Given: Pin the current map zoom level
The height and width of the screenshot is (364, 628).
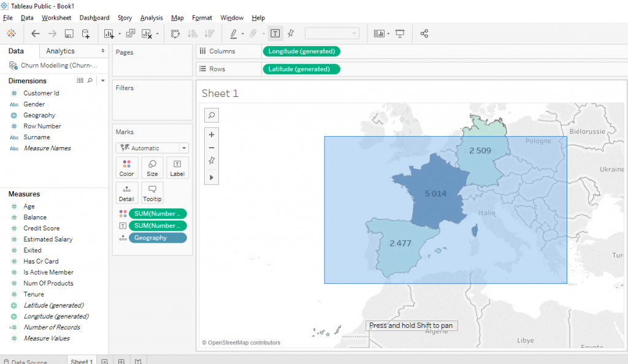Looking at the screenshot, I should [x=212, y=161].
